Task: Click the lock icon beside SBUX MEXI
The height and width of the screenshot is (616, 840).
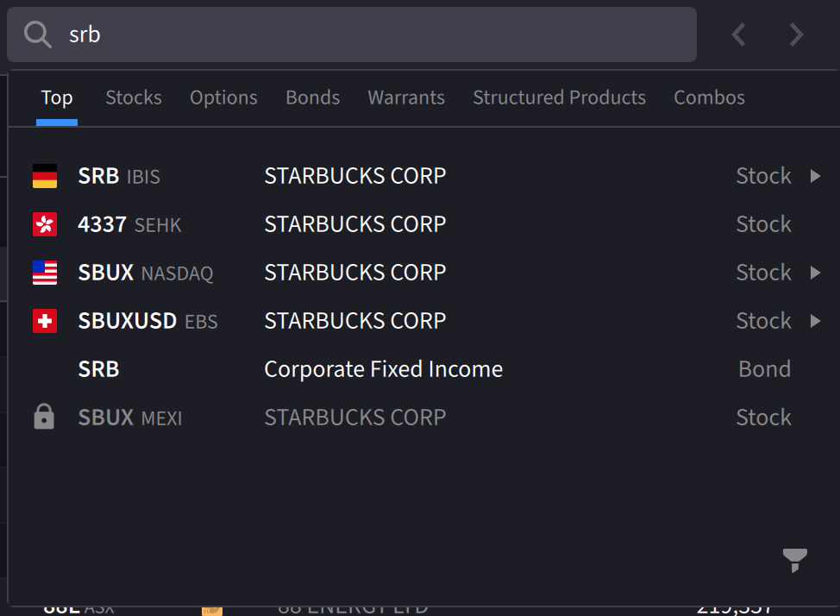Action: click(x=44, y=418)
